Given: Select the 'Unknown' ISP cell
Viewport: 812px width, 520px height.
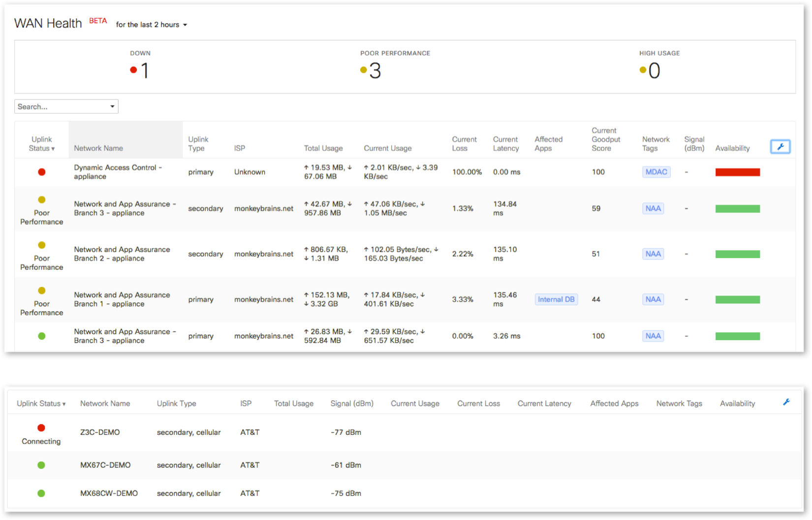Looking at the screenshot, I should coord(250,172).
